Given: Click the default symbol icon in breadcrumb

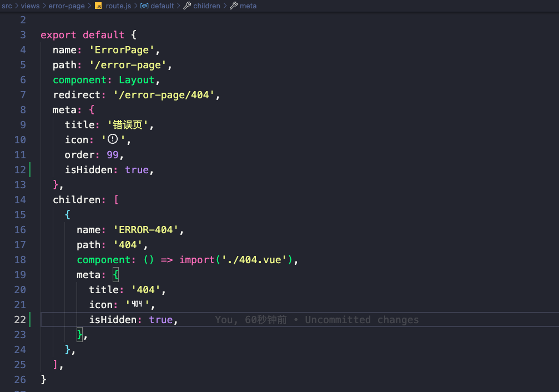Looking at the screenshot, I should tap(144, 6).
